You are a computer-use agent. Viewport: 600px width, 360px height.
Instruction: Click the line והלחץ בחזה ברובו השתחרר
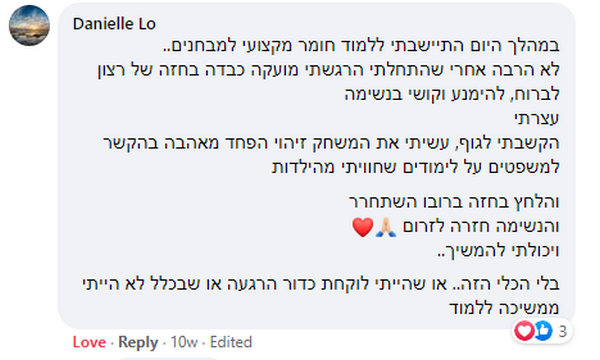[x=454, y=202]
